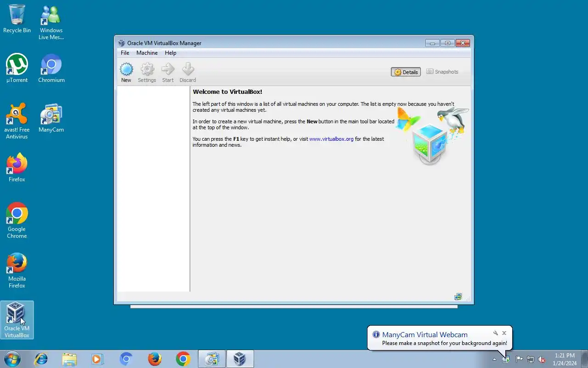Screen dimensions: 588x368
Task: Select the Windows Live Messenger desktop icon
Action: click(51, 22)
